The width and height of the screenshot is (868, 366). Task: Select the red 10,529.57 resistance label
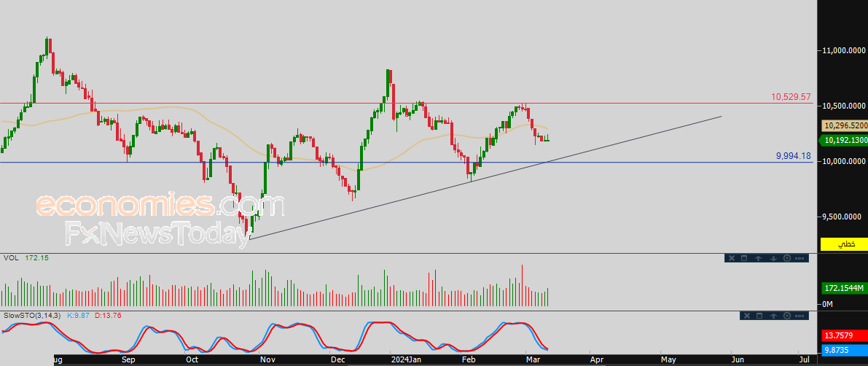(791, 97)
